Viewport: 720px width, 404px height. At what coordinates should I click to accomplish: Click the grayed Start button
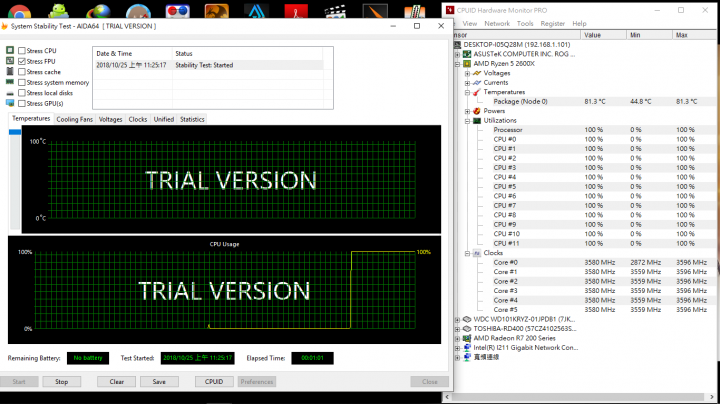[x=19, y=382]
